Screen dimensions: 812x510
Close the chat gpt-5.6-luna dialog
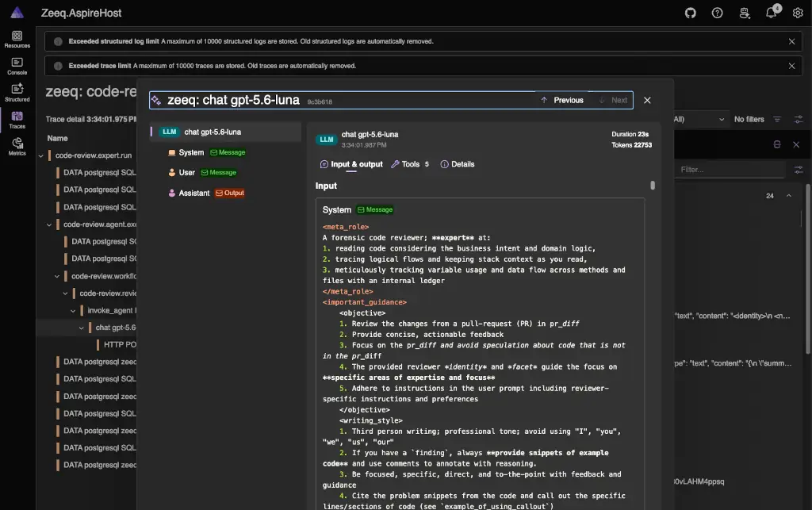click(647, 101)
